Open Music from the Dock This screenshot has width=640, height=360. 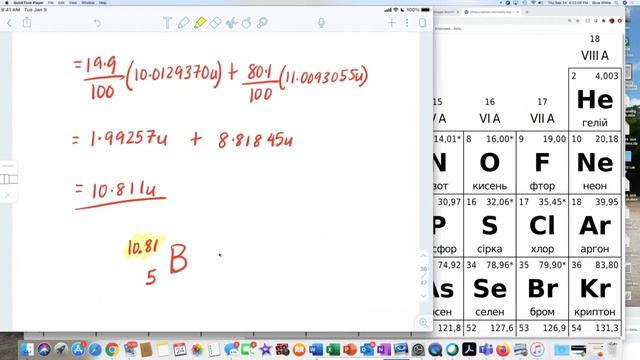pos(537,349)
